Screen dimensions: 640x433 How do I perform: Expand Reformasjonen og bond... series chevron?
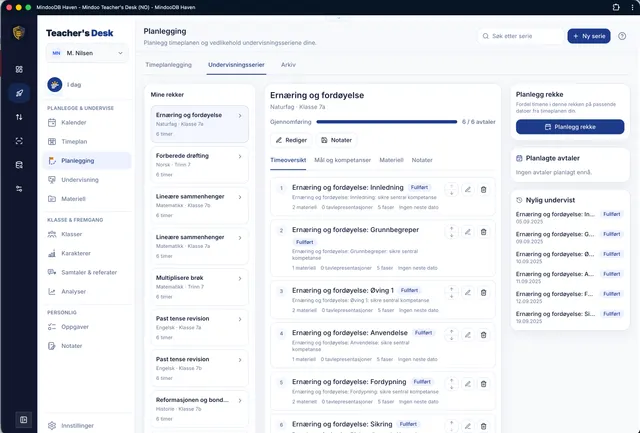point(240,401)
